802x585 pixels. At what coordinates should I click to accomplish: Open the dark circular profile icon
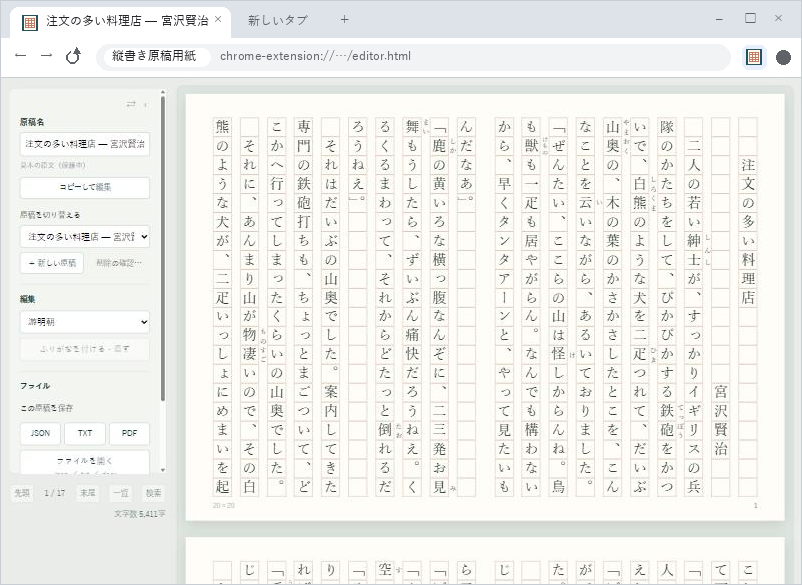click(783, 57)
